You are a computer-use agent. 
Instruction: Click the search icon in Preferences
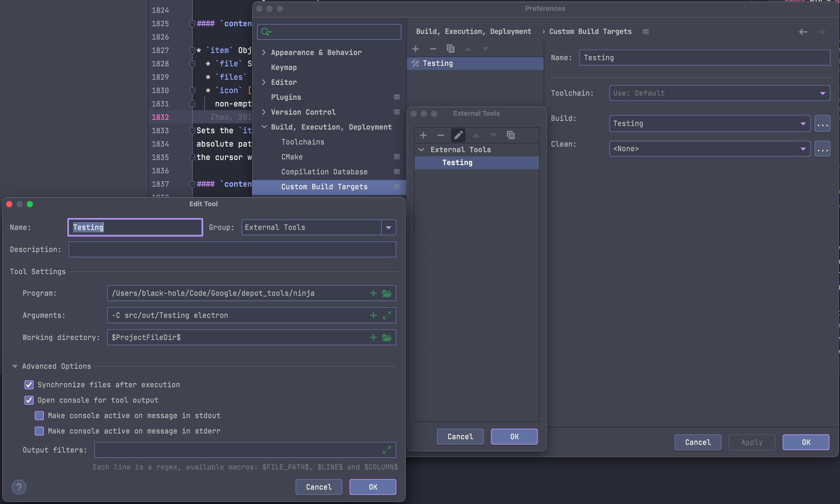click(x=266, y=32)
